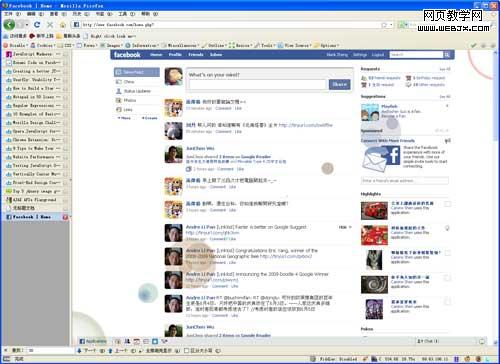The height and width of the screenshot is (364, 500).
Task: Toggle the match case checkbox in find bar
Action: click(187, 351)
